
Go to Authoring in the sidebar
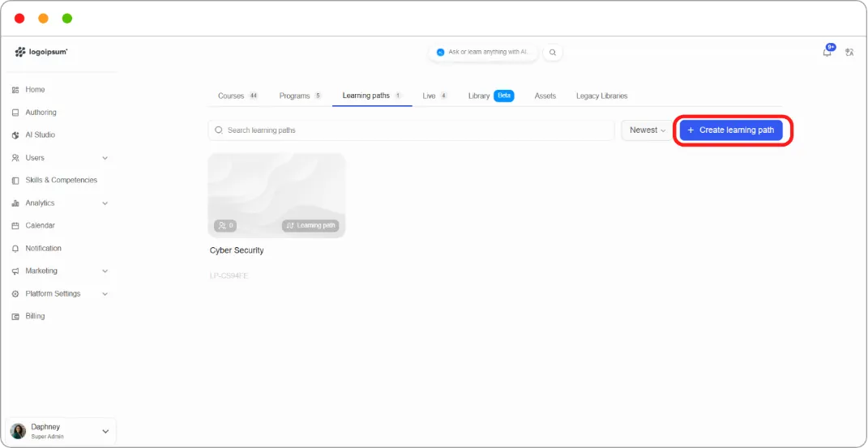pyautogui.click(x=41, y=113)
